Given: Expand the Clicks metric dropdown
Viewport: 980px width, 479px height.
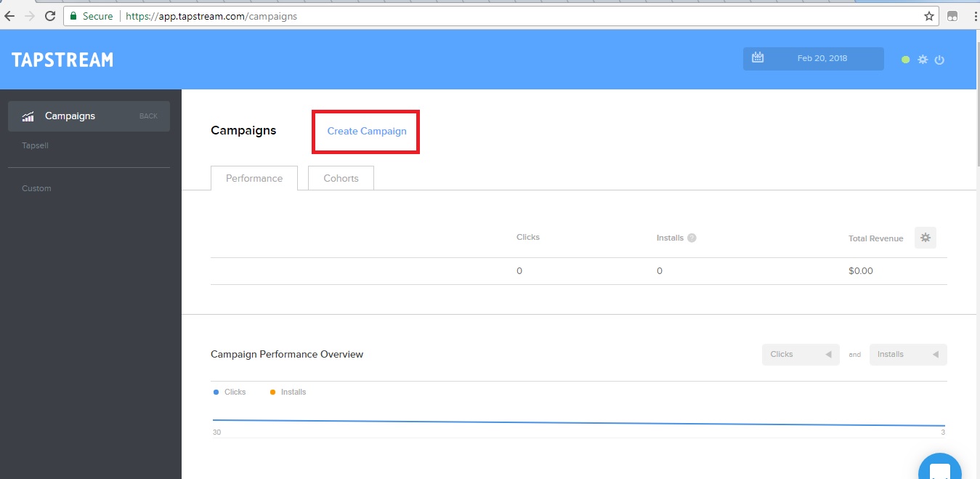Looking at the screenshot, I should (x=801, y=355).
